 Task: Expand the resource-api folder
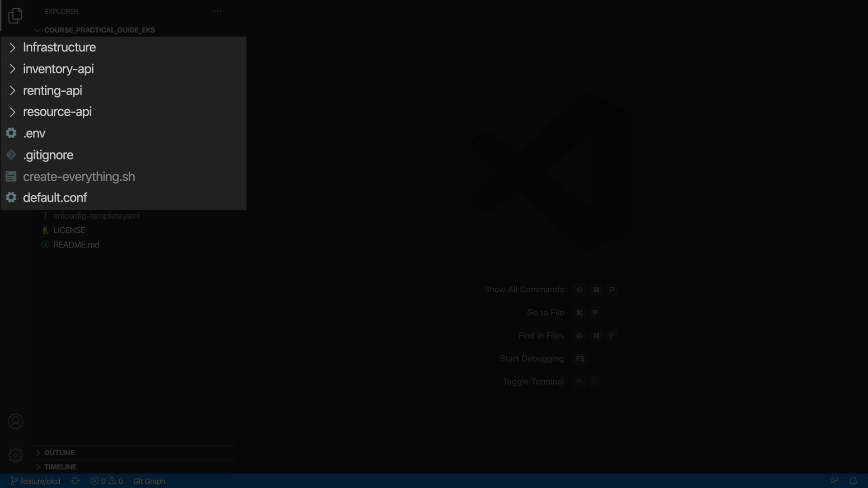(57, 112)
